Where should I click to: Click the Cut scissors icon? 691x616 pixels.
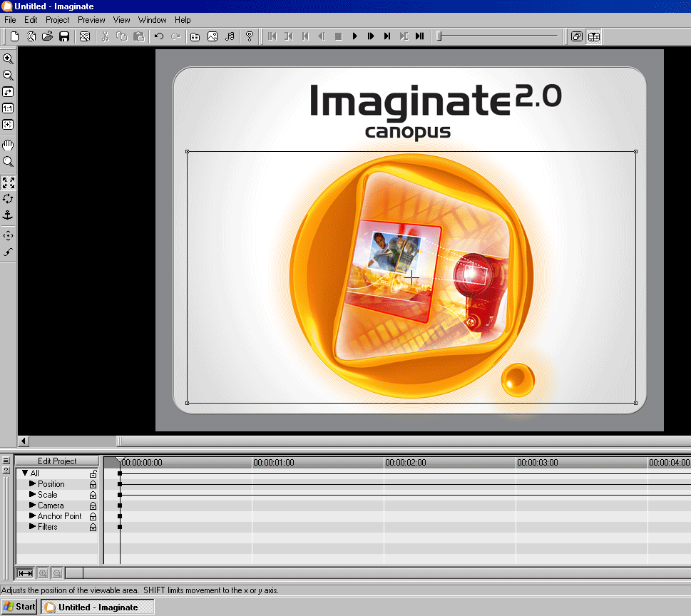(x=105, y=36)
